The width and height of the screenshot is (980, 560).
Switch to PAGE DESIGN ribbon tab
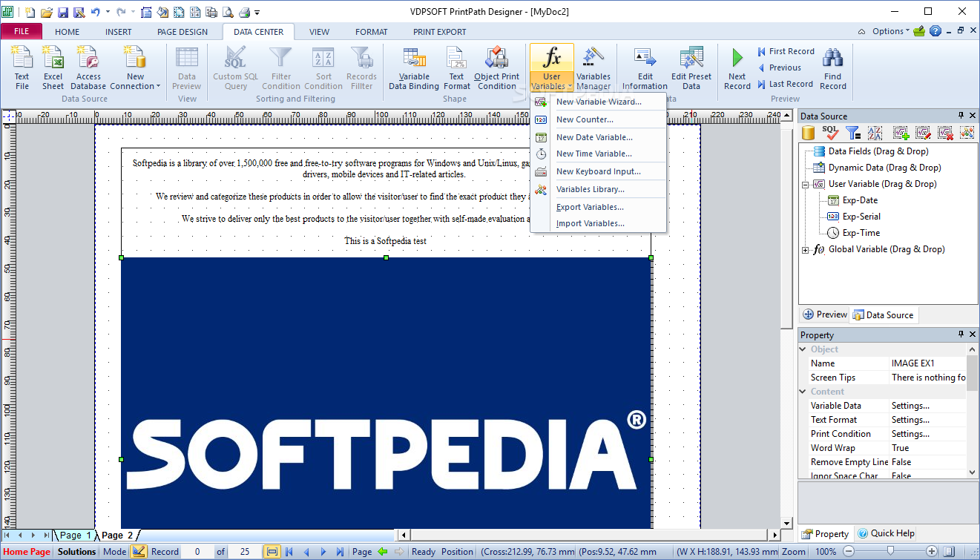pyautogui.click(x=182, y=32)
